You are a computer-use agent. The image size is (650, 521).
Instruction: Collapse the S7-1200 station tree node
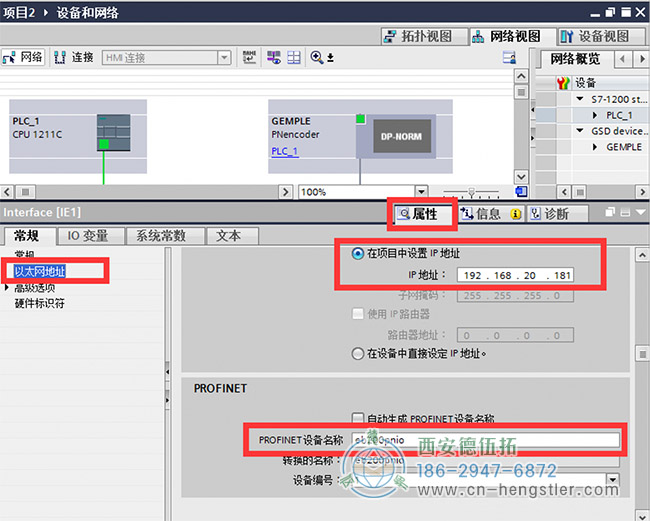point(580,99)
